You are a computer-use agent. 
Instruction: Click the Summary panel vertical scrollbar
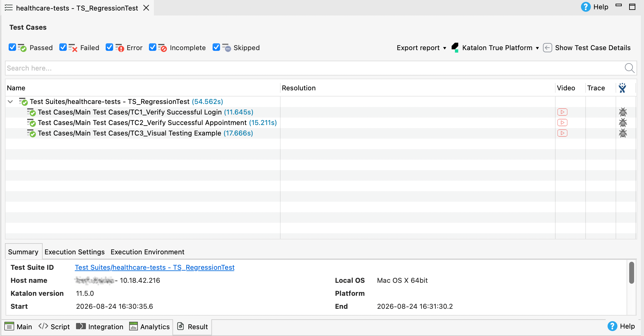tap(632, 272)
